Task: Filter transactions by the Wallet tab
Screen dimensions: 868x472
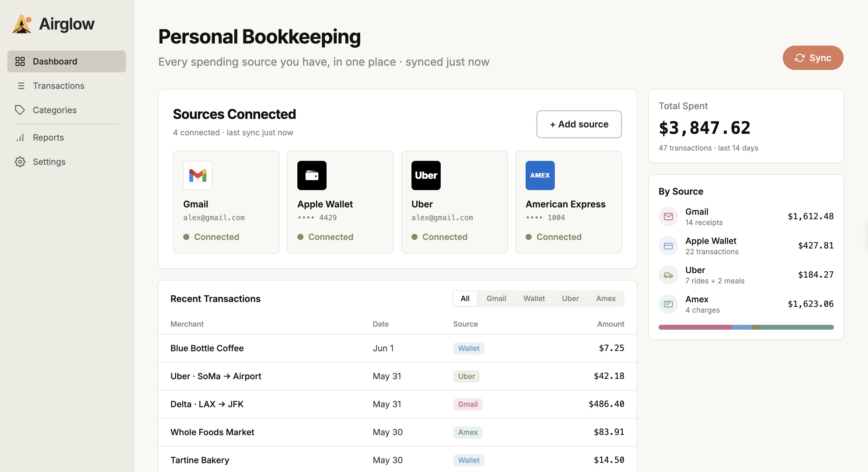Action: pyautogui.click(x=534, y=298)
